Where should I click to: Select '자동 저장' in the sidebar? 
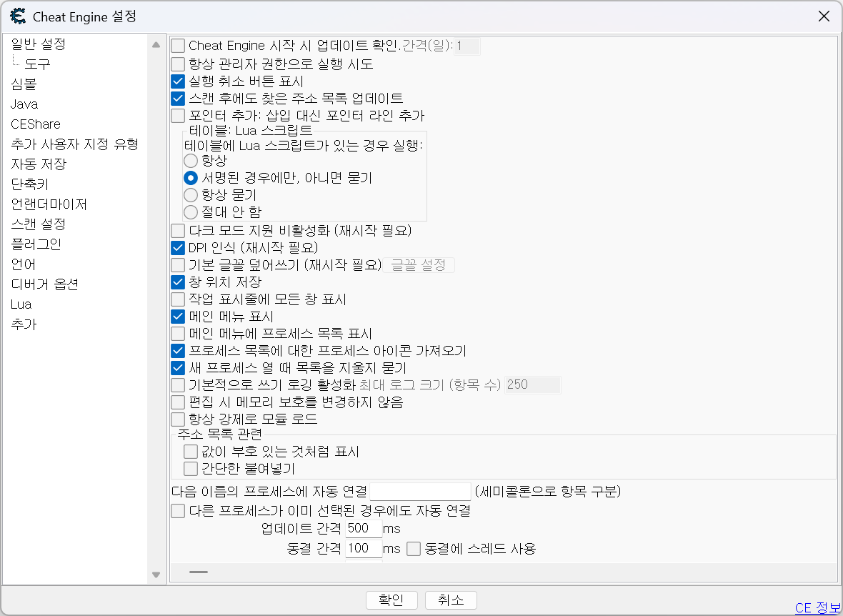[38, 164]
